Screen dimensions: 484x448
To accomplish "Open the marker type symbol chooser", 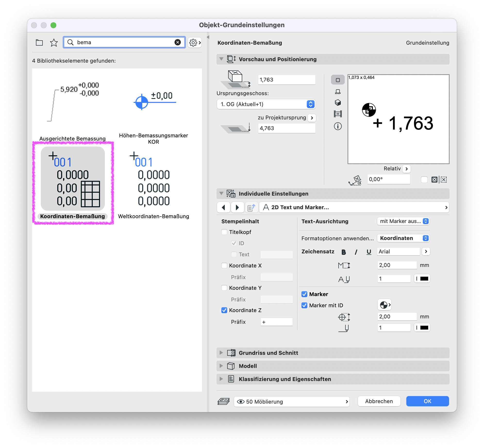I will pyautogui.click(x=385, y=305).
